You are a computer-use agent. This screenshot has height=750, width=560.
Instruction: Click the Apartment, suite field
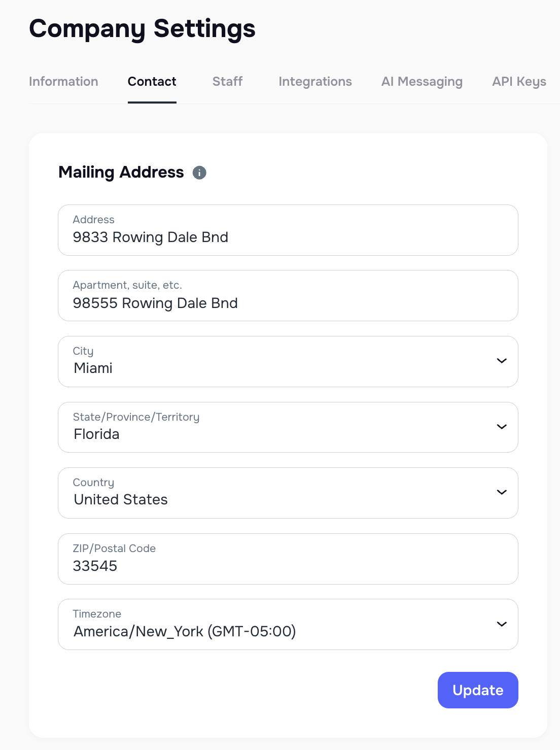tap(288, 296)
